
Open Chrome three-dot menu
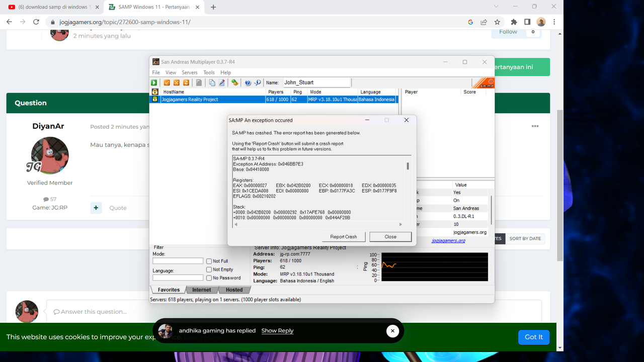(x=554, y=22)
